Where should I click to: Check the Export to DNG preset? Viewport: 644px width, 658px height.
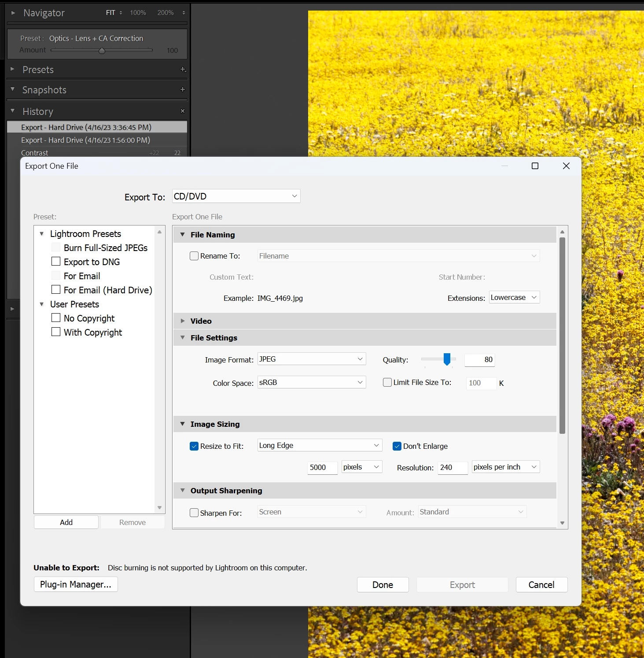pyautogui.click(x=56, y=262)
